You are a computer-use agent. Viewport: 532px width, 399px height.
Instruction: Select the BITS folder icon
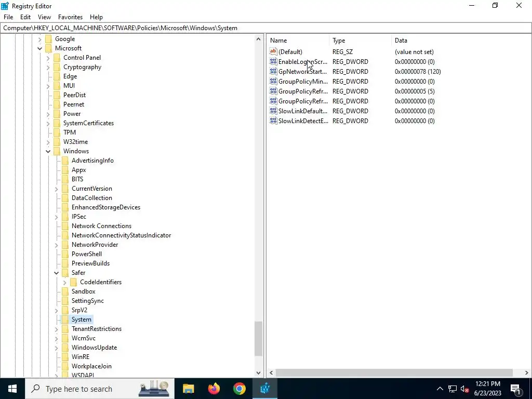(65, 179)
